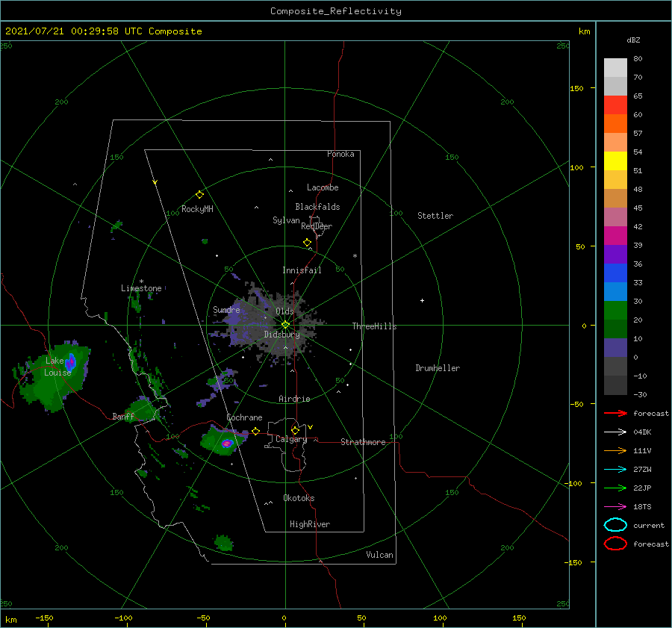Click the Stettler city label
The width and height of the screenshot is (672, 628).
(x=435, y=216)
